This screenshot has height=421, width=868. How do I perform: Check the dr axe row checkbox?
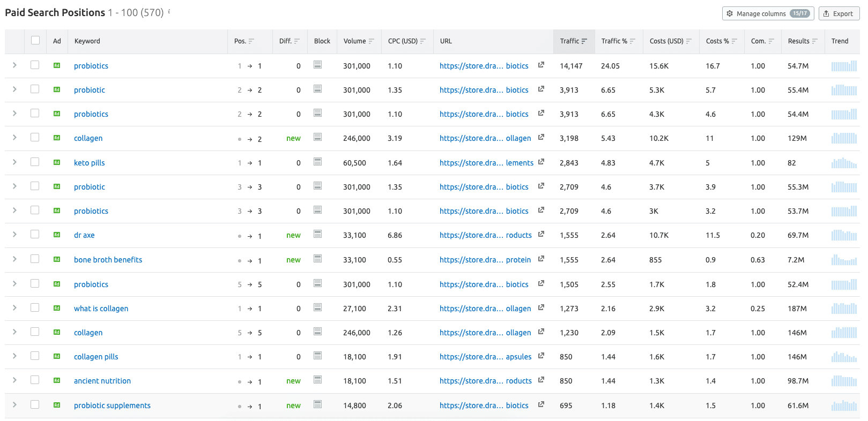click(x=35, y=234)
